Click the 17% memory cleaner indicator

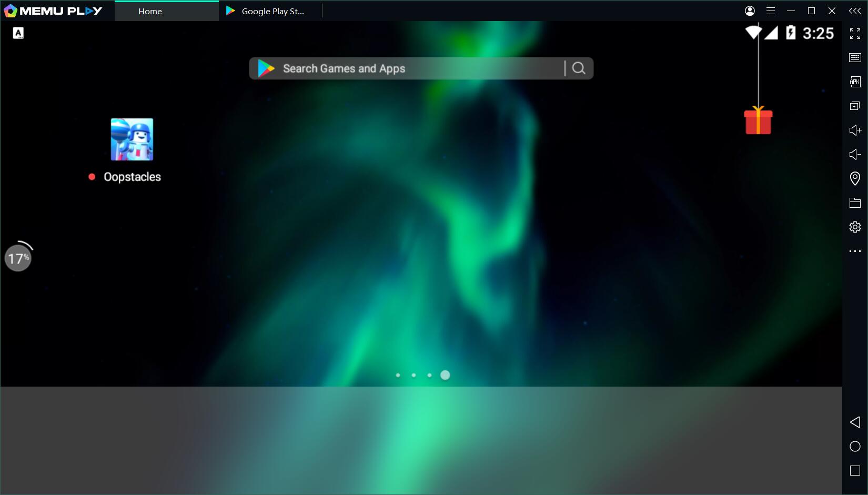point(18,258)
